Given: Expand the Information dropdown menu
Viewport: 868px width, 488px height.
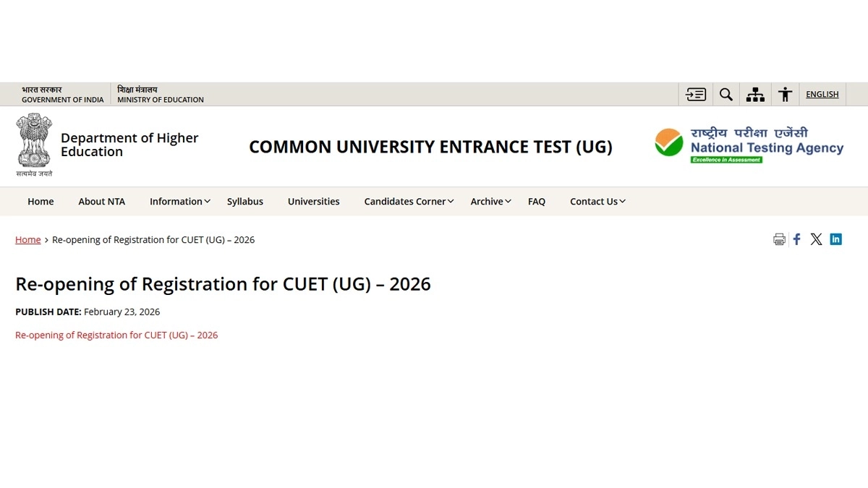Looking at the screenshot, I should point(176,201).
